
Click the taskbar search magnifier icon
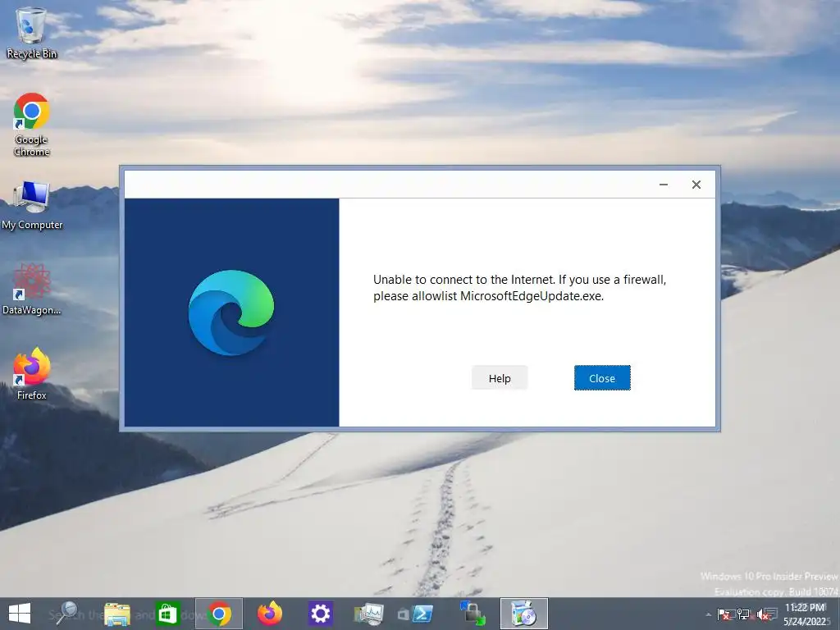tap(67, 614)
